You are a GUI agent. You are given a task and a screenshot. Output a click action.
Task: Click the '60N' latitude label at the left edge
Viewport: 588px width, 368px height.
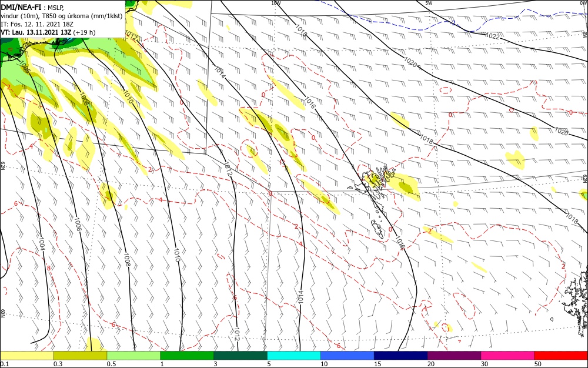(x=2, y=313)
